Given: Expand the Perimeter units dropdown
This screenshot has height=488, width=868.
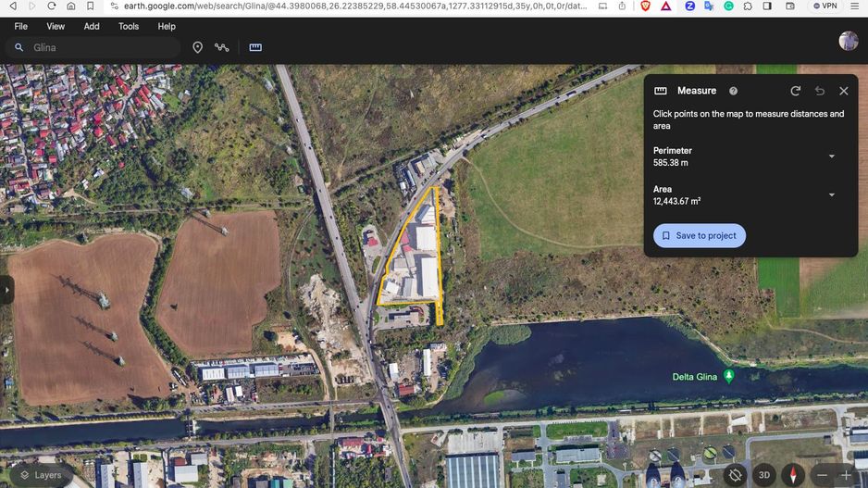Looking at the screenshot, I should (832, 156).
